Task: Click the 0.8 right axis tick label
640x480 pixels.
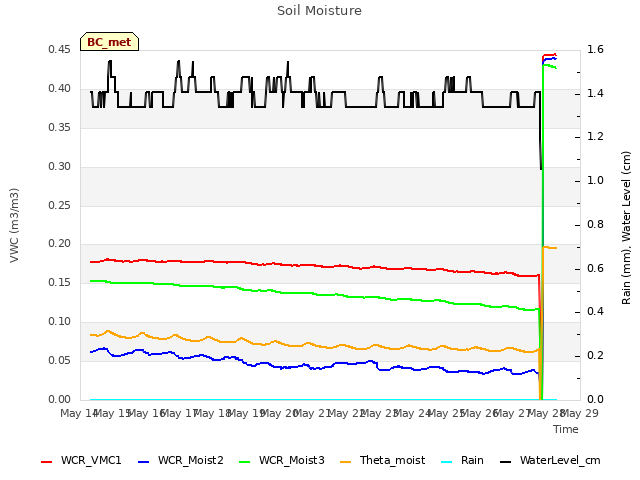Action: 595,224
